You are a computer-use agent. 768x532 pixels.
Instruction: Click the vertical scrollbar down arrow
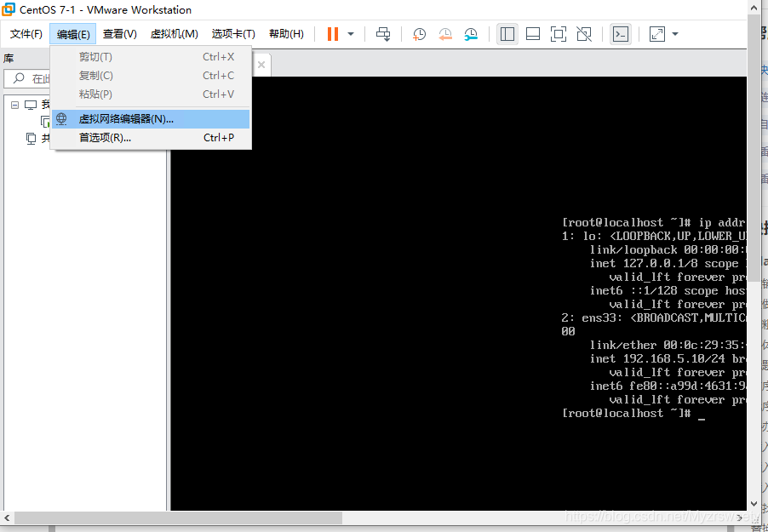click(754, 504)
